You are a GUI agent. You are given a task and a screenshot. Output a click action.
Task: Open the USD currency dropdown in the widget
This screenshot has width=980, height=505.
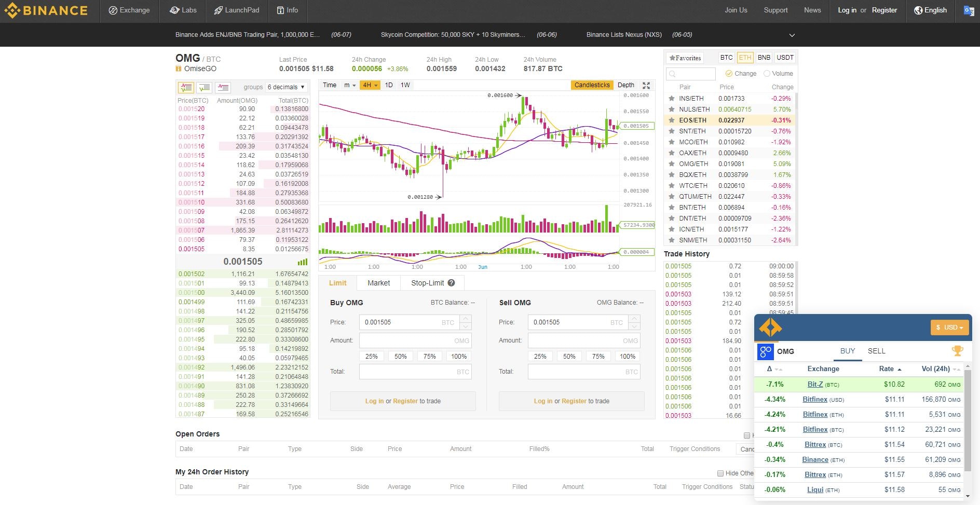click(950, 327)
